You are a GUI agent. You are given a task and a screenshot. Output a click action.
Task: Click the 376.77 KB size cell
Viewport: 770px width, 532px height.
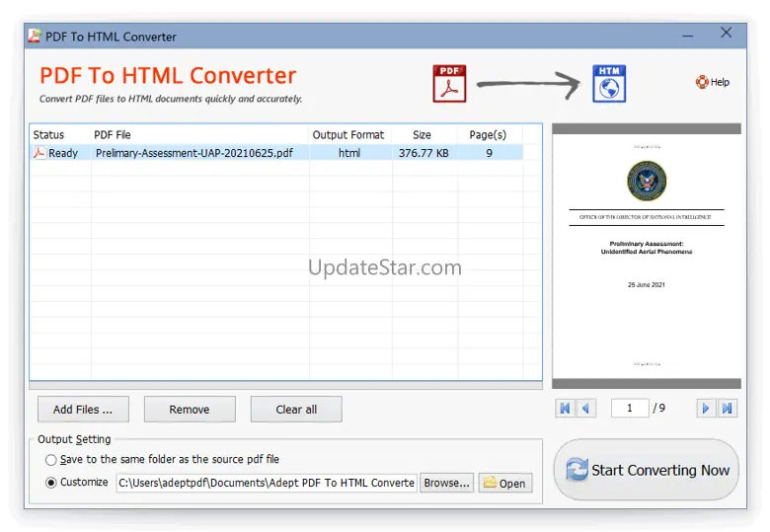(x=423, y=153)
